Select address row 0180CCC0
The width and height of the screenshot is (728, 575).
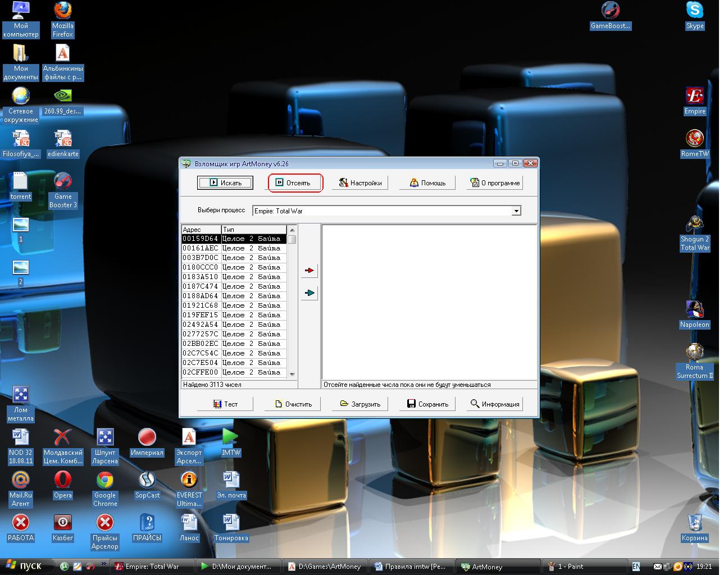click(x=234, y=267)
